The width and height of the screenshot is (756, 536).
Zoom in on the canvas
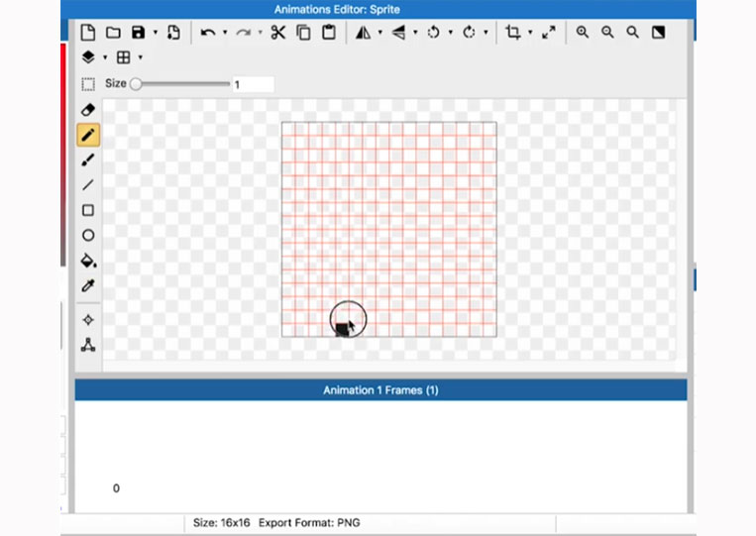pyautogui.click(x=583, y=33)
